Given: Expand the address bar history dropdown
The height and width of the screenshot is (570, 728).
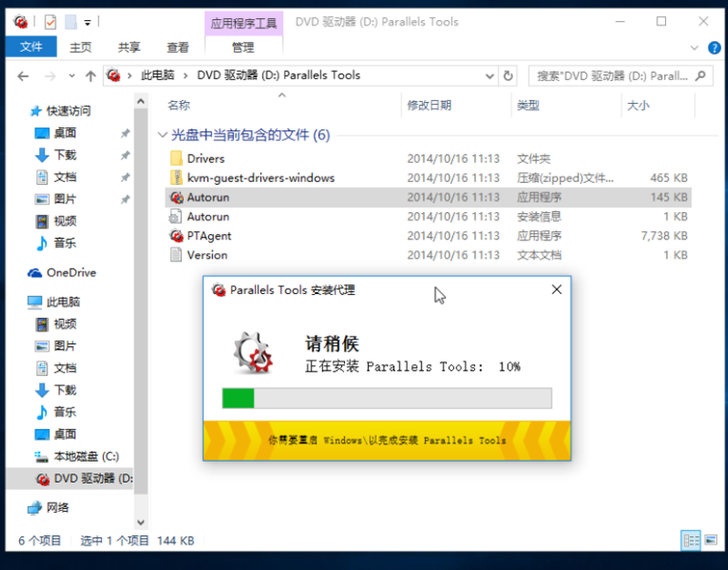Looking at the screenshot, I should click(490, 76).
